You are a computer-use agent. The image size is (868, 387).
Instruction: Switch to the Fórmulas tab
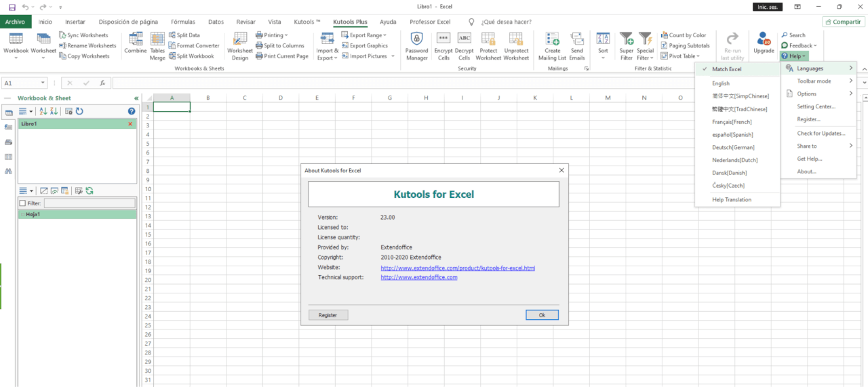[183, 22]
